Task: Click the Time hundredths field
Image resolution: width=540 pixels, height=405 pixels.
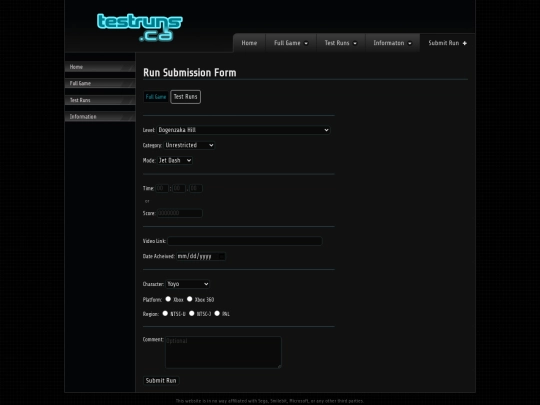Action: pyautogui.click(x=196, y=188)
